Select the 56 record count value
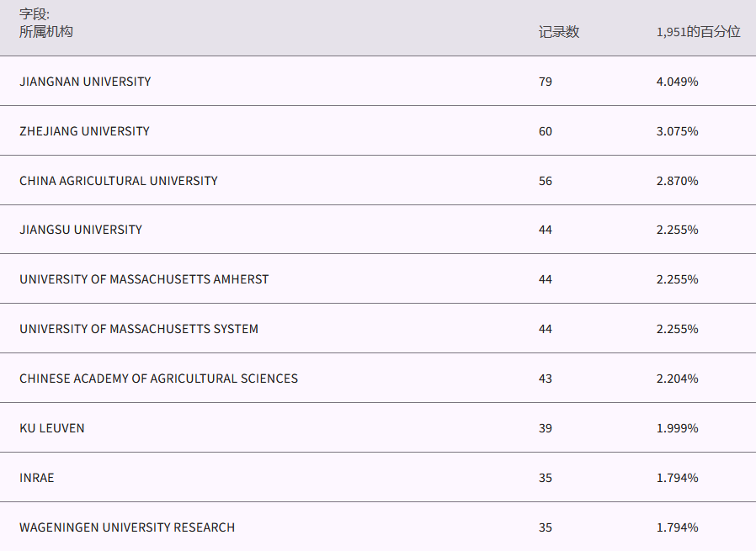 point(546,181)
